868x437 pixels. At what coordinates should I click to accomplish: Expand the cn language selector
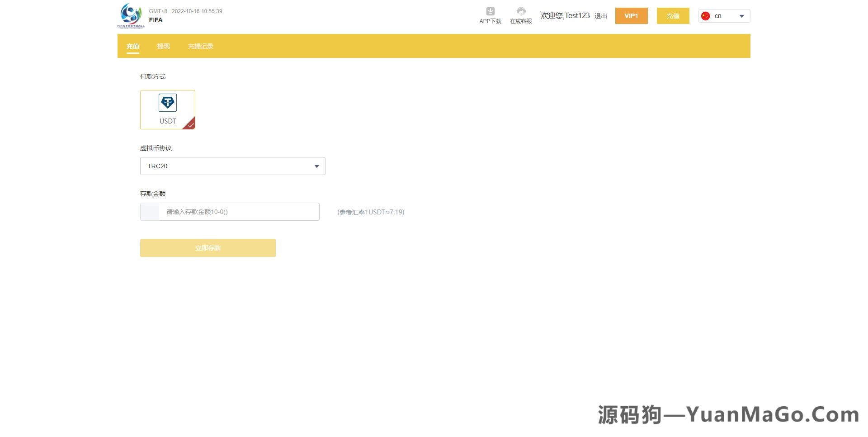724,15
